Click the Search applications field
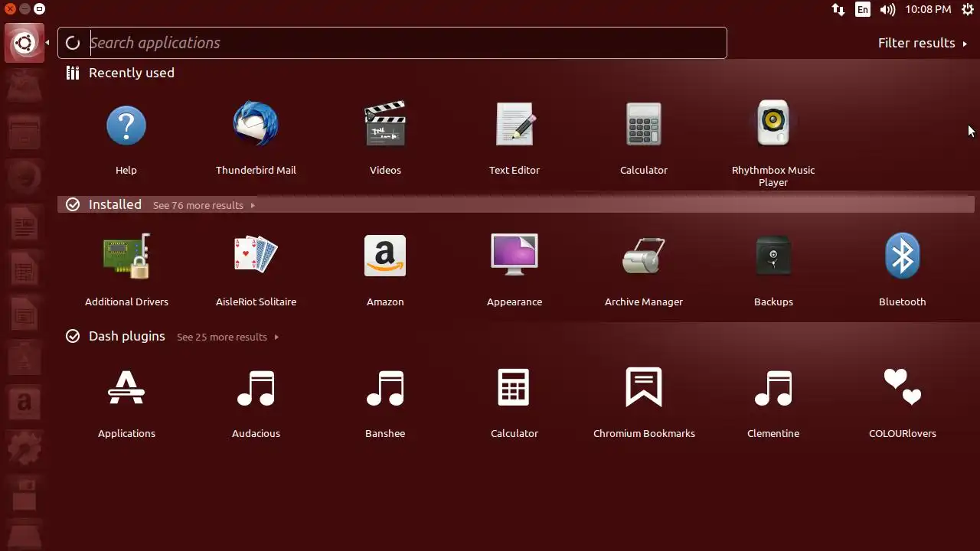The width and height of the screenshot is (980, 551). tap(392, 43)
